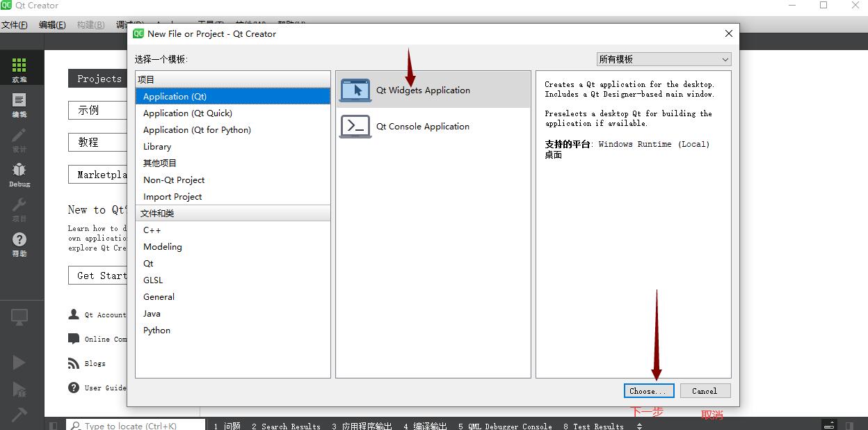Select the Qt file category
868x430 pixels.
tap(233, 263)
